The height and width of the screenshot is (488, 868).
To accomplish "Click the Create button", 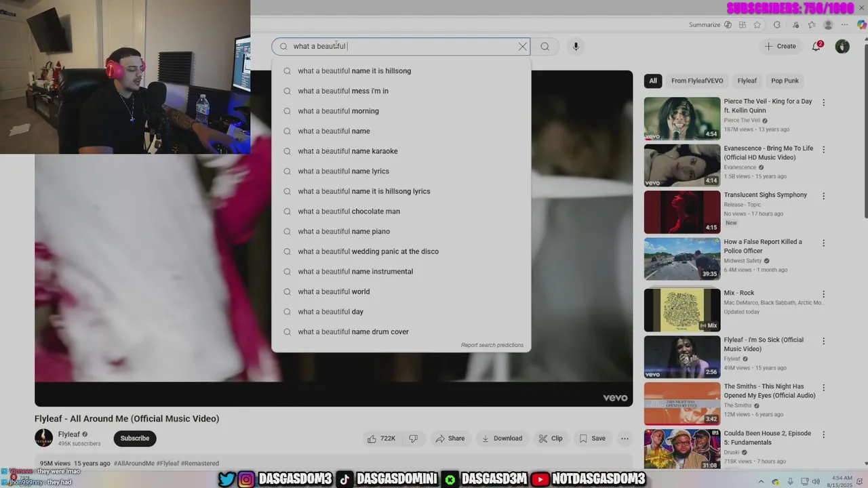I will pos(780,46).
